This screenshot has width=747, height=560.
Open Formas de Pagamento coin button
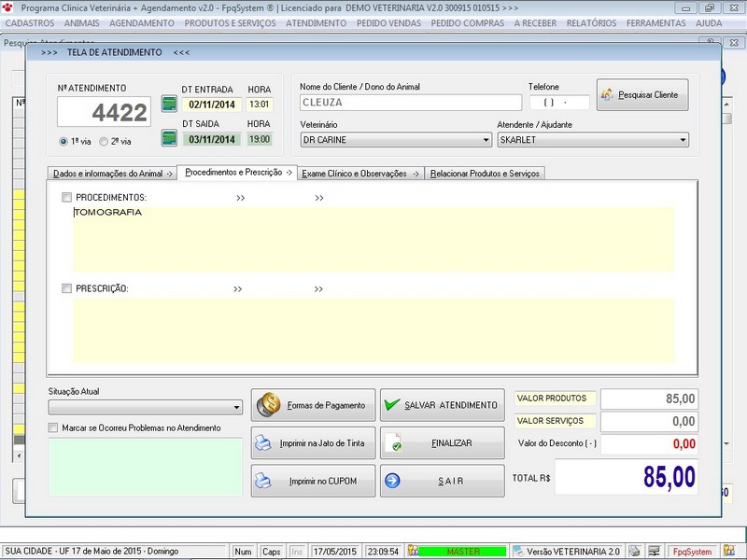(313, 405)
